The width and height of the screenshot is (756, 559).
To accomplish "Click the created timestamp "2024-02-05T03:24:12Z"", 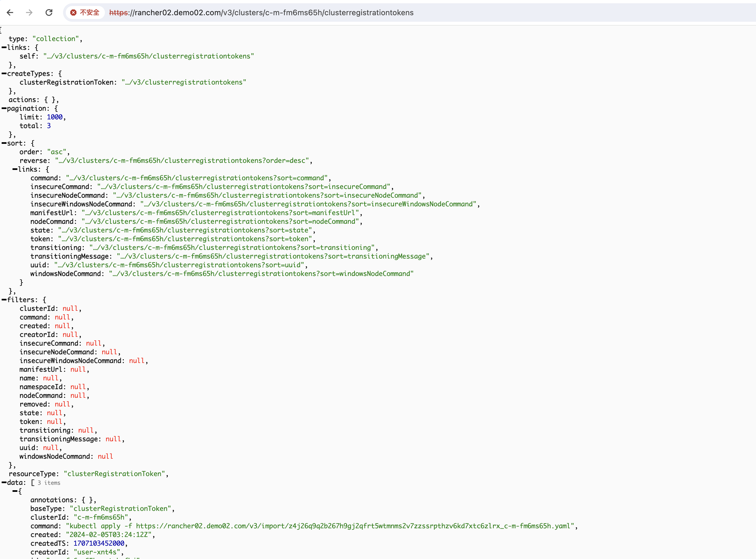I will click(x=109, y=535).
